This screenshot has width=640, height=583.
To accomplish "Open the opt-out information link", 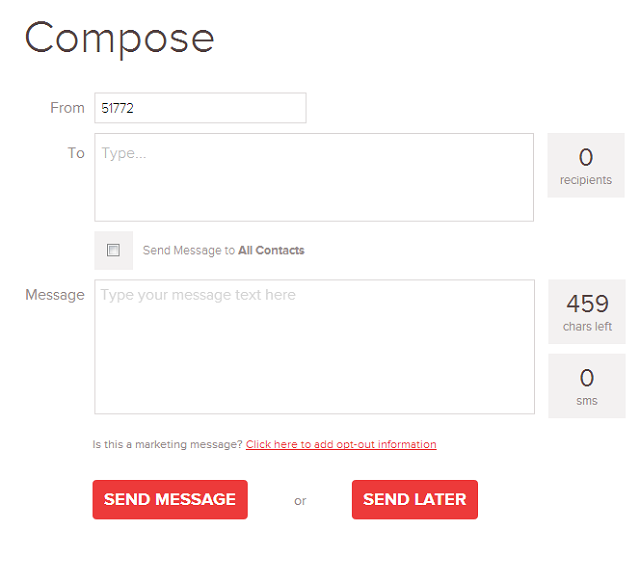I will (x=341, y=444).
